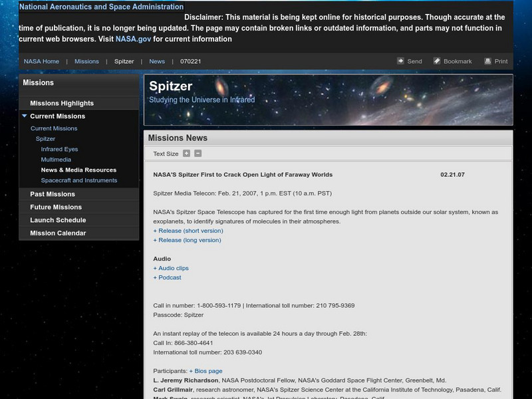Click the article headline about Faraway Worlds
The width and height of the screenshot is (532, 399).
coord(243,175)
